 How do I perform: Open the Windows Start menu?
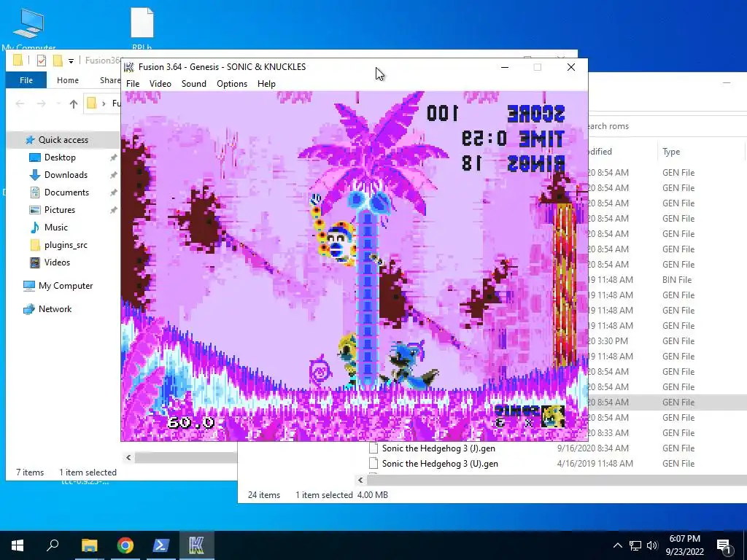pos(18,545)
